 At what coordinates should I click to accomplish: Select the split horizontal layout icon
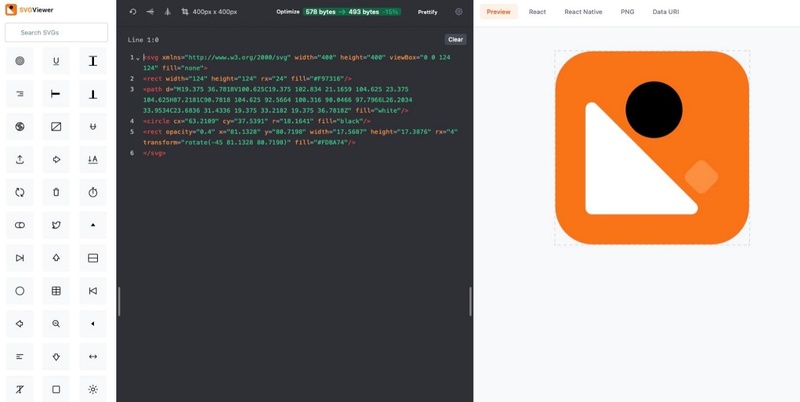[x=93, y=258]
